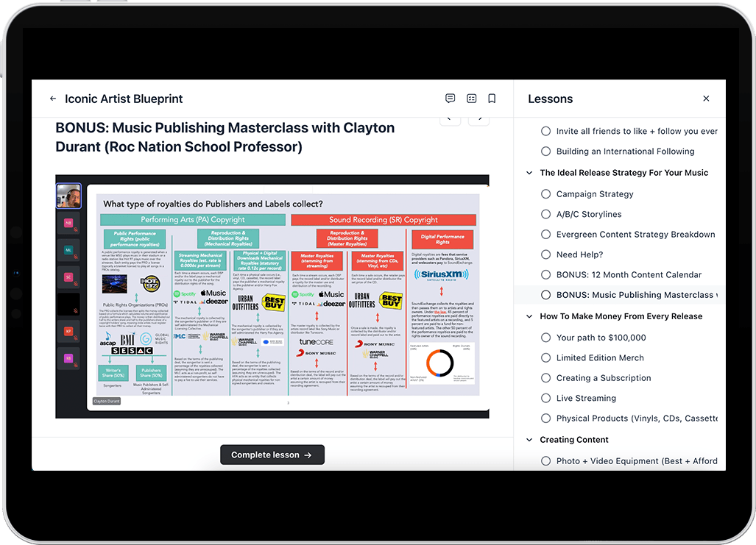Select the blank black participant tile in the video
Screen dimensions: 756x545
(x=68, y=304)
